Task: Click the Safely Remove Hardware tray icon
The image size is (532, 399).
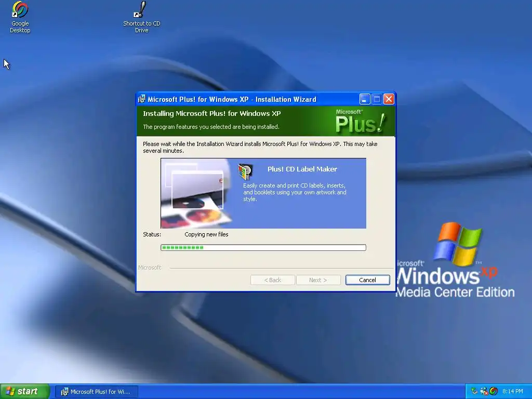Action: 474,391
